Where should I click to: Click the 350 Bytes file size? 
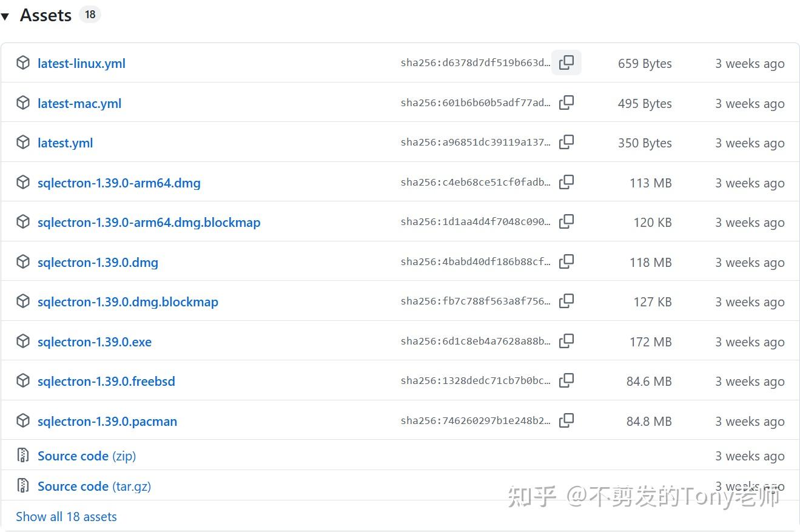click(x=645, y=143)
